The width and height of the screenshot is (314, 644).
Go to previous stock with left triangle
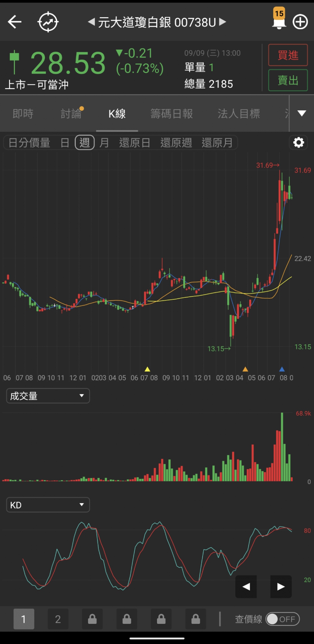[x=91, y=22]
